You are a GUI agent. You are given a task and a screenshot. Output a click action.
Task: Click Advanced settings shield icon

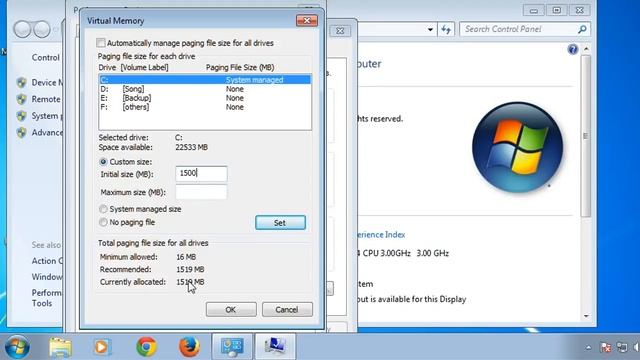(22, 133)
